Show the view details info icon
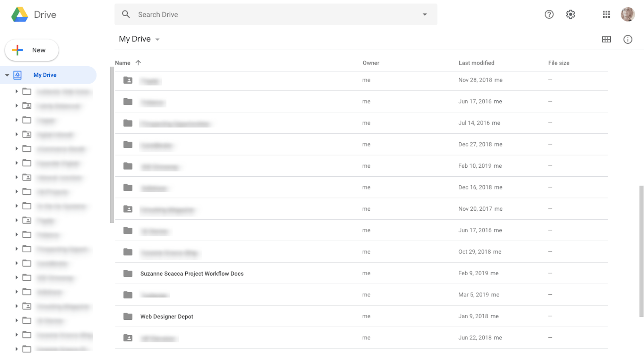Viewport: 644px width, 353px height. [628, 39]
